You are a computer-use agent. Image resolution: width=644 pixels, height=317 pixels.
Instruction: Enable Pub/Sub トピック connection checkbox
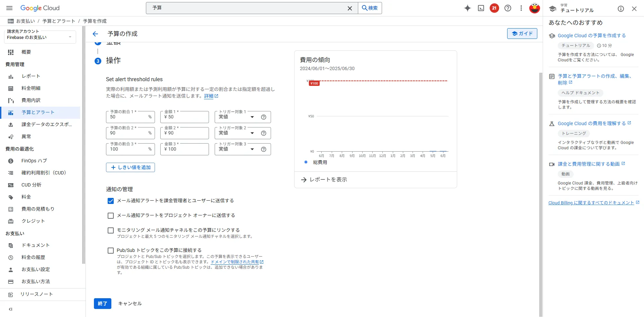[111, 251]
